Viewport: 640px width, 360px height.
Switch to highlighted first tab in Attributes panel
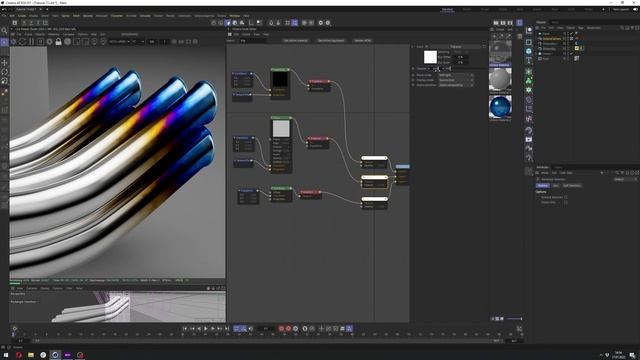(x=543, y=185)
